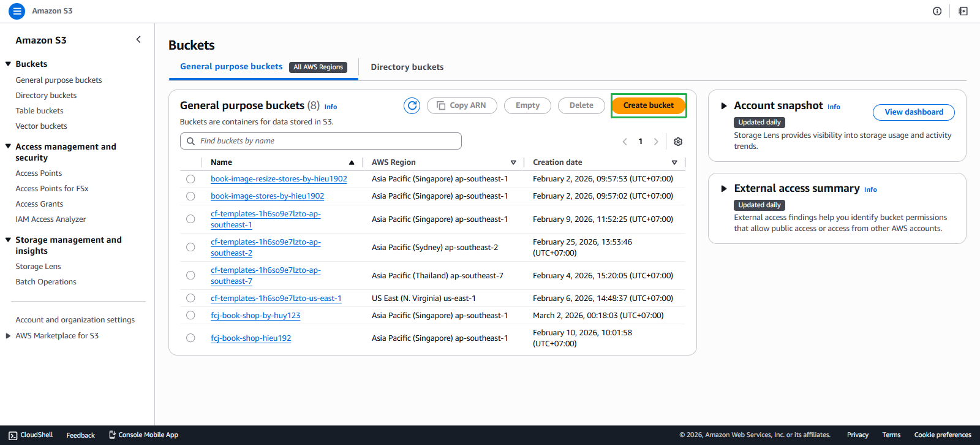Sort by AWS Region column arrow
The image size is (980, 445).
(513, 162)
